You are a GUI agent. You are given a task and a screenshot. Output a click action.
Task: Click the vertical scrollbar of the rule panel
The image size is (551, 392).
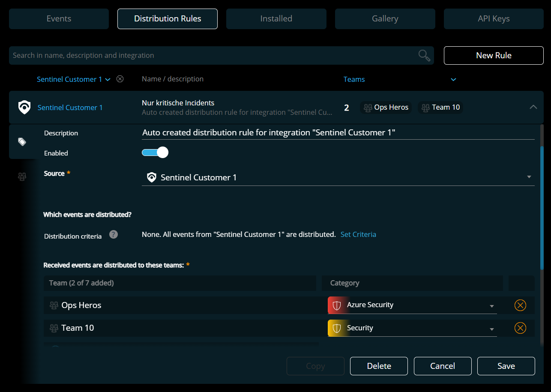pos(542,208)
